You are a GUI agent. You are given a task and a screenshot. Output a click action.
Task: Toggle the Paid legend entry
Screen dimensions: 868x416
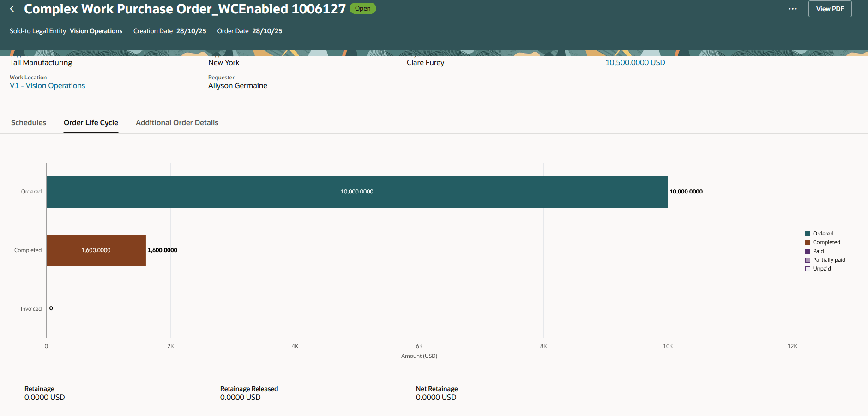coord(818,251)
